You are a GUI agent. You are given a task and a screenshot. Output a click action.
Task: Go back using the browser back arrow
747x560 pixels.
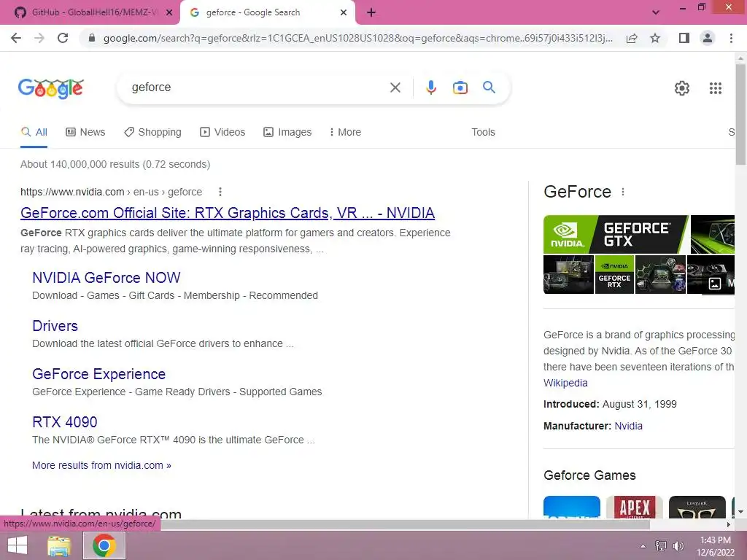[x=16, y=38]
